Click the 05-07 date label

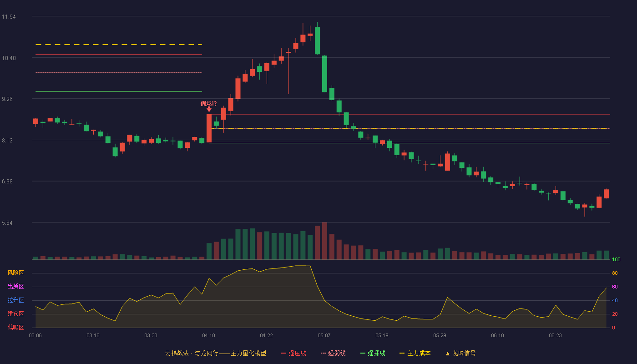[x=324, y=335]
